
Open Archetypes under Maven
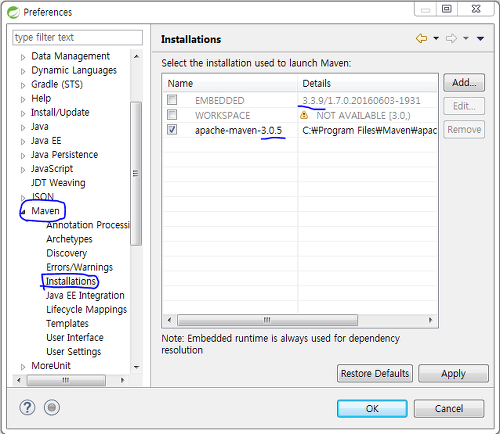[69, 239]
